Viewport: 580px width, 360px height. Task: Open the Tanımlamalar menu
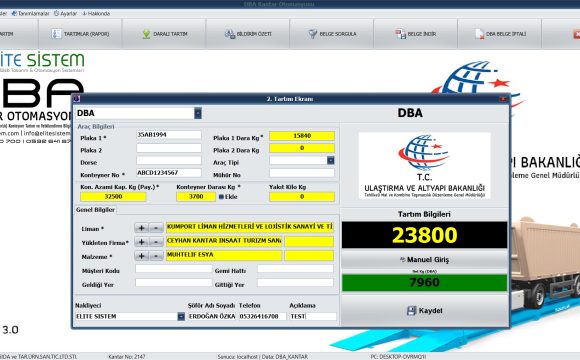point(30,13)
